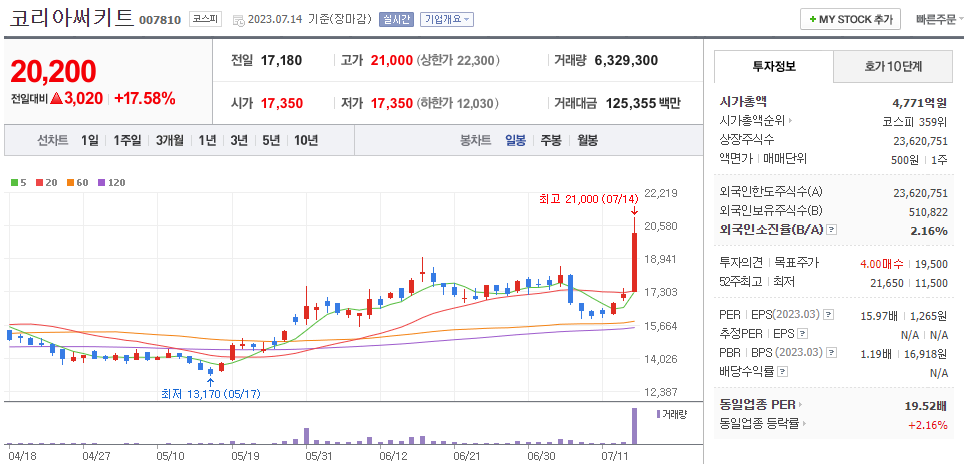Screen dimensions: 973x464
Task: Click the 상한가 22,300 text
Action: [458, 60]
